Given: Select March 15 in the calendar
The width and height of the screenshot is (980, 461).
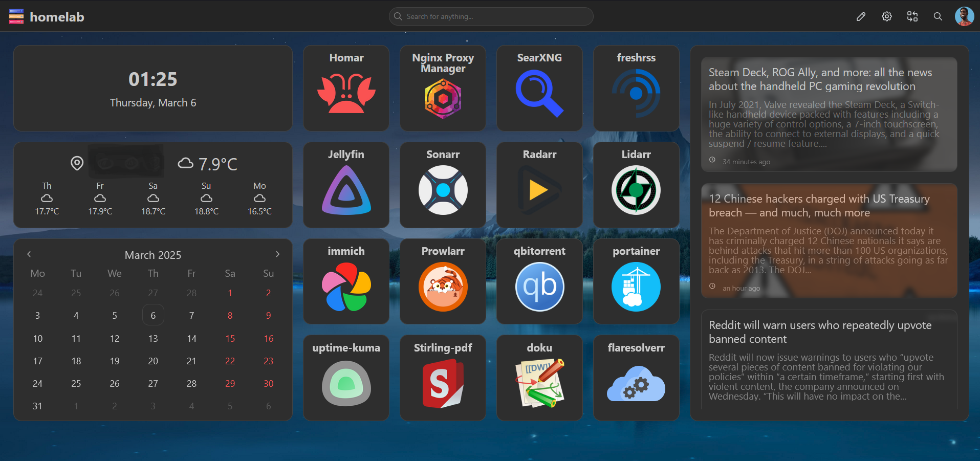Looking at the screenshot, I should 230,338.
